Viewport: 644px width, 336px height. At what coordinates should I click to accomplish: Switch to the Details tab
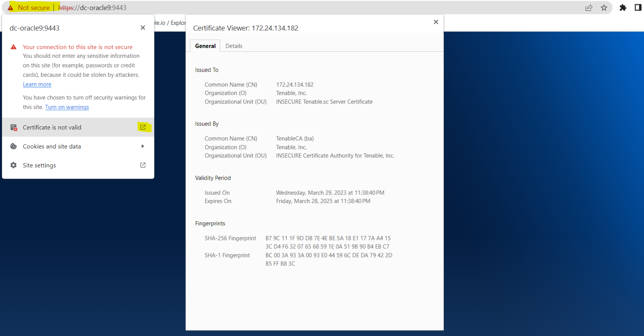coord(234,46)
